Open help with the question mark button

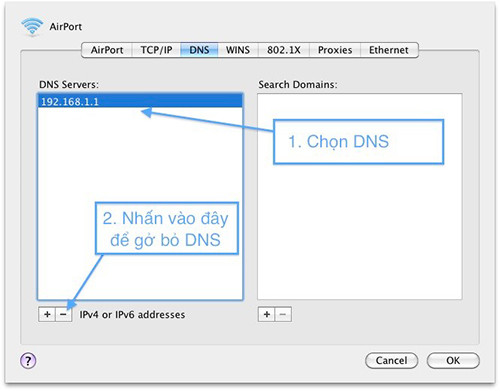[x=28, y=361]
